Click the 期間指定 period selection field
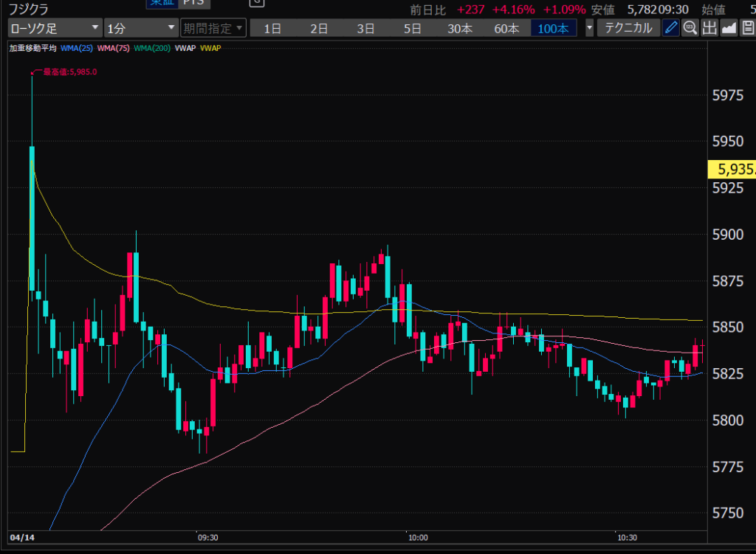This screenshot has width=756, height=554. click(213, 29)
